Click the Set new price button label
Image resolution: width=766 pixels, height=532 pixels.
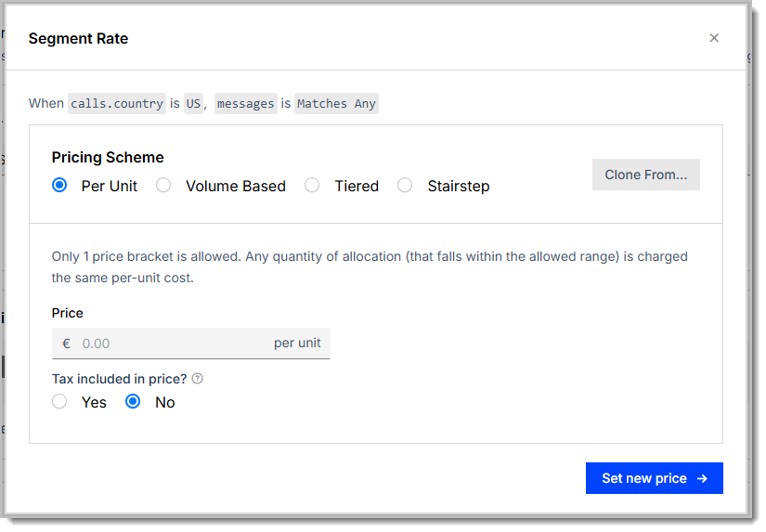tap(643, 478)
